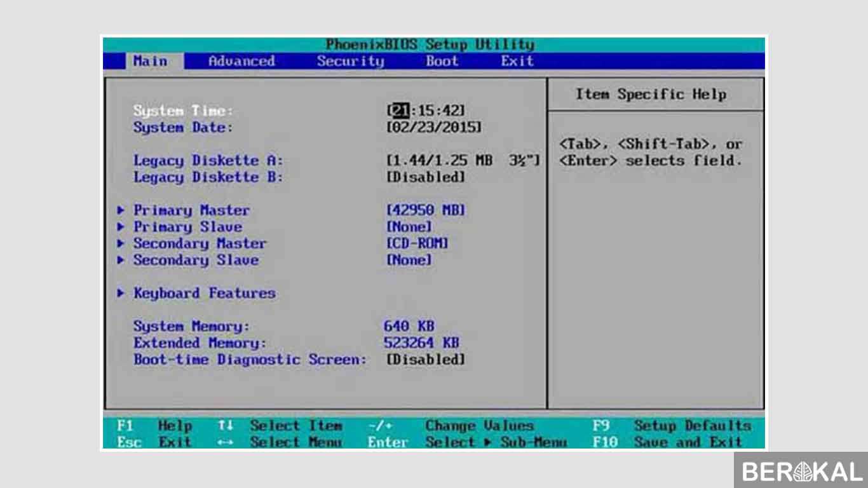
Task: Click the Legacy Diskette B label
Action: tap(208, 177)
